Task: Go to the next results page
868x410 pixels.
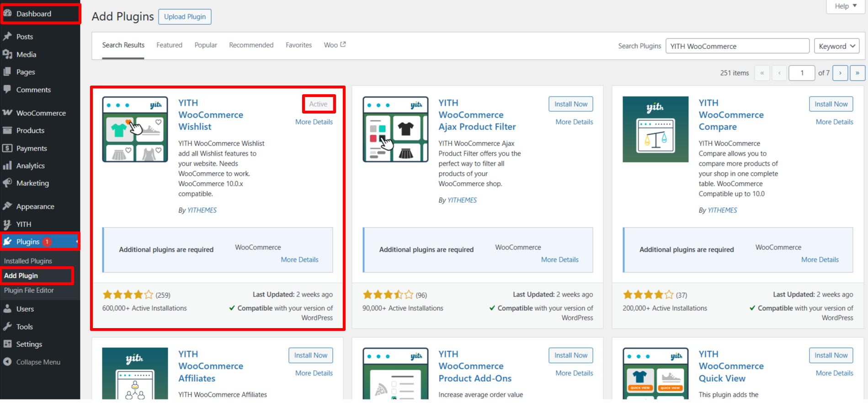Action: click(840, 73)
